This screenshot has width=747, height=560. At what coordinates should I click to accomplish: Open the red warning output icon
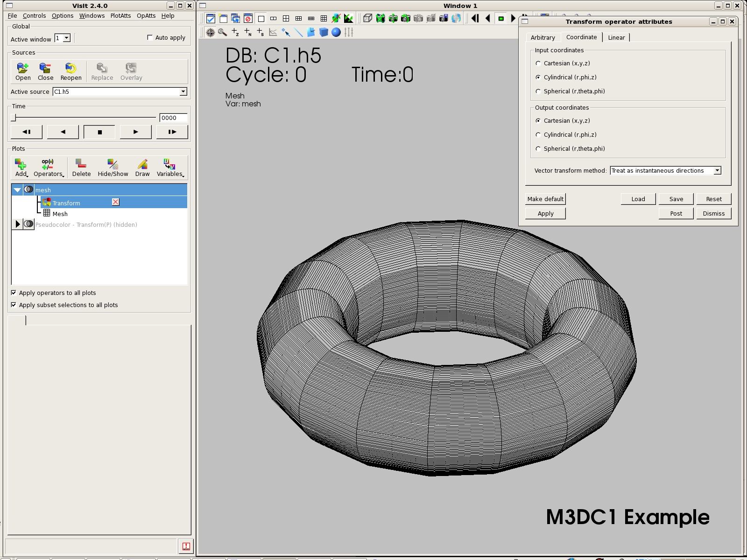186,546
